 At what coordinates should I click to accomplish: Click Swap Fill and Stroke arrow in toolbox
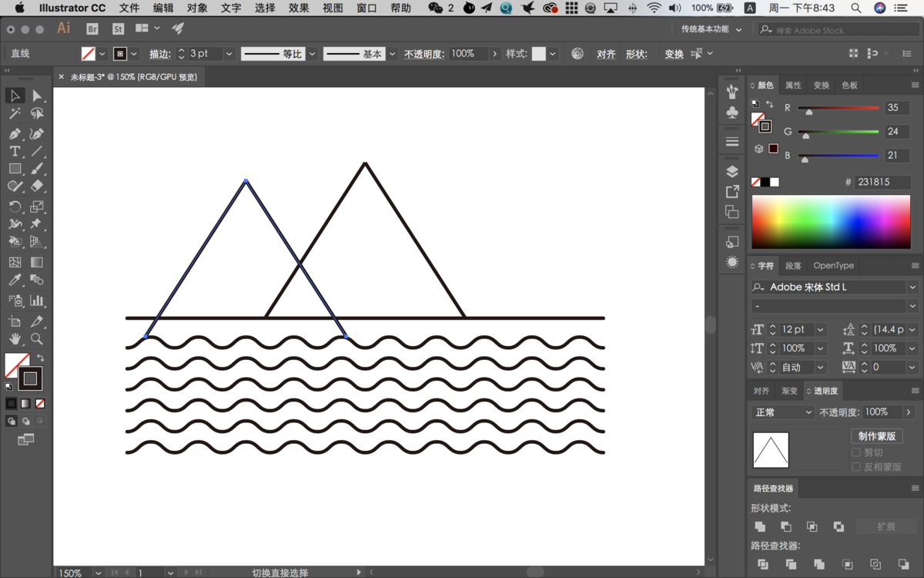tap(40, 358)
